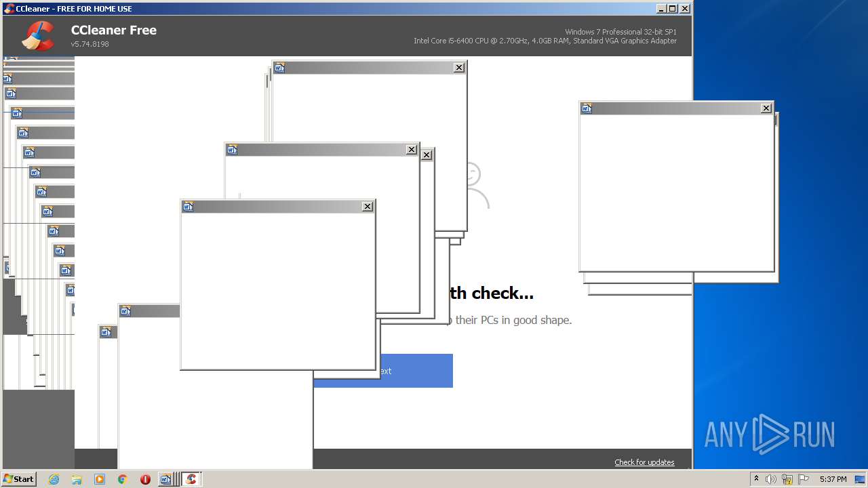Select the CCleaner taskbar button

[191, 479]
